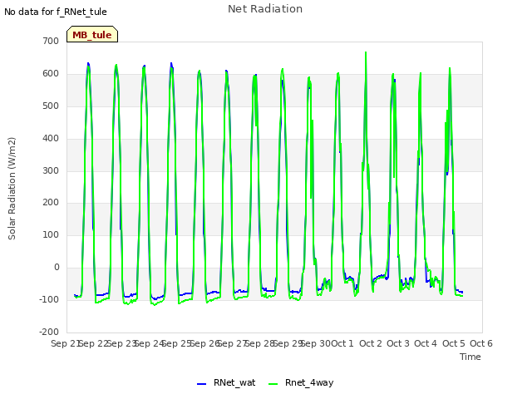Click the Oct 2 x-axis tick label
The width and height of the screenshot is (532, 399).
371,343
